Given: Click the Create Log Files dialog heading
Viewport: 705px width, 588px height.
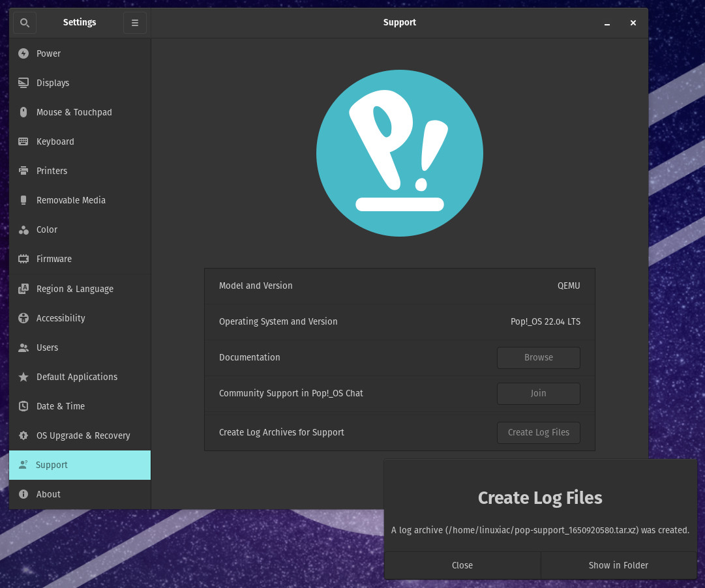Looking at the screenshot, I should click(x=540, y=497).
